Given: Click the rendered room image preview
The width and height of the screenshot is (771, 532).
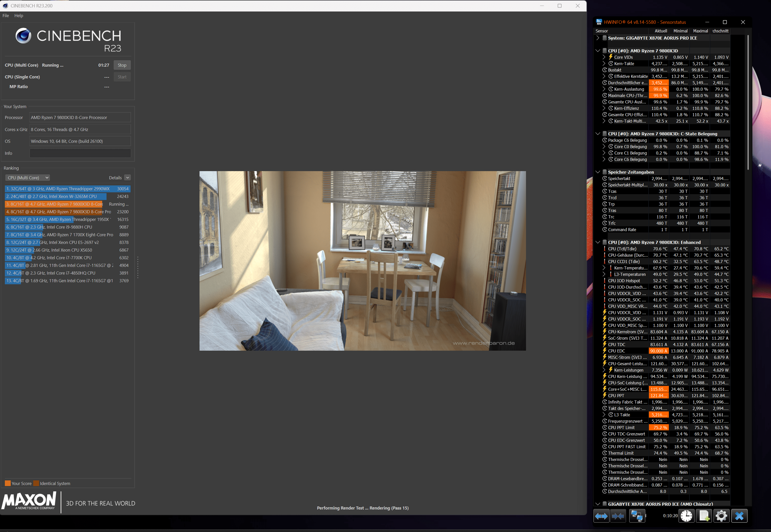Looking at the screenshot, I should [x=363, y=261].
